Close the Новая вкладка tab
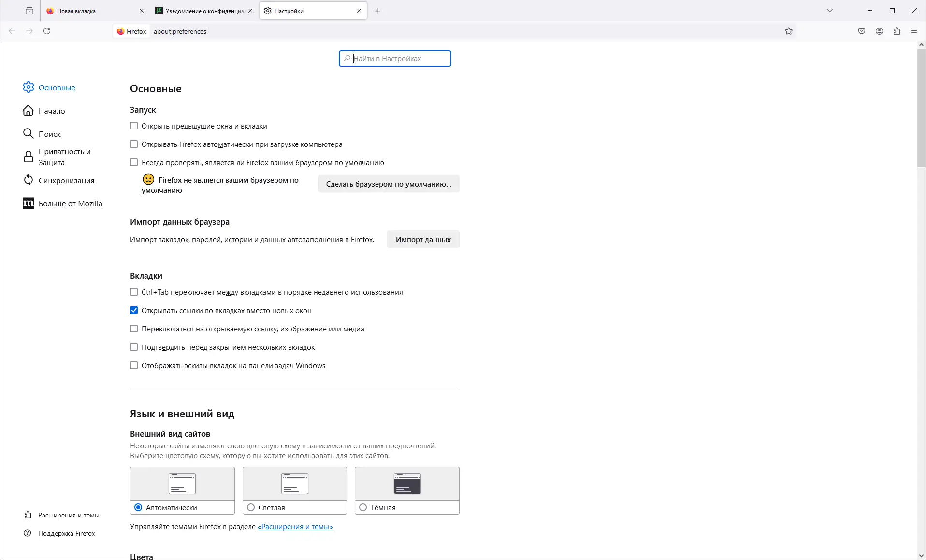Screen dimensions: 926x560 point(142,11)
